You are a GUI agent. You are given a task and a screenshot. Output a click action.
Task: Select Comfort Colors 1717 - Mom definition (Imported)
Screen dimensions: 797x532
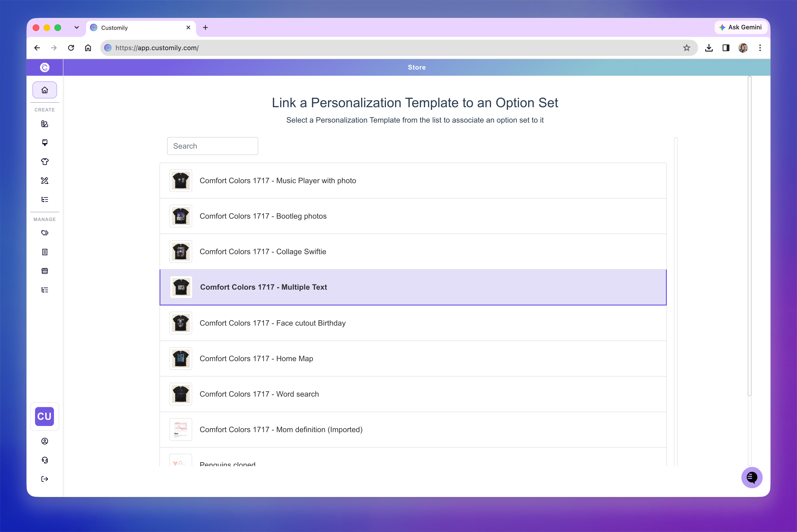click(x=413, y=430)
